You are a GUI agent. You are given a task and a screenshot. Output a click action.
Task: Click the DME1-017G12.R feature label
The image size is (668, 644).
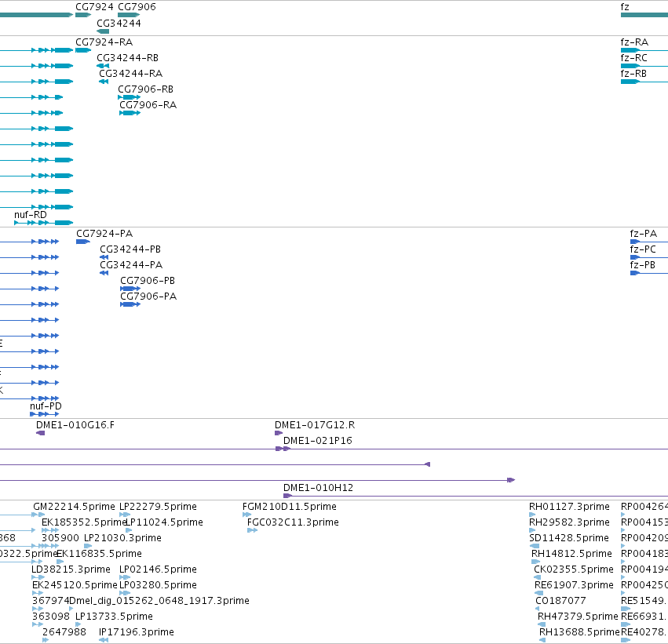click(x=315, y=425)
